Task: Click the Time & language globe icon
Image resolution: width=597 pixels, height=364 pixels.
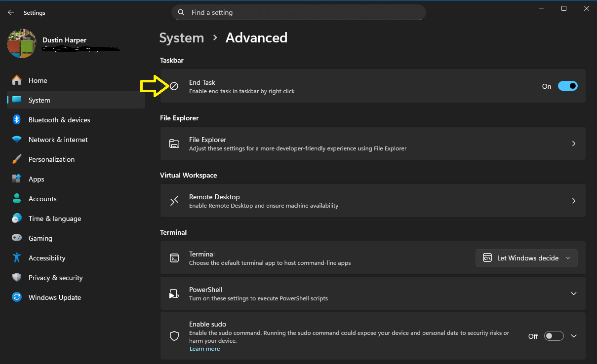Action: pyautogui.click(x=17, y=218)
